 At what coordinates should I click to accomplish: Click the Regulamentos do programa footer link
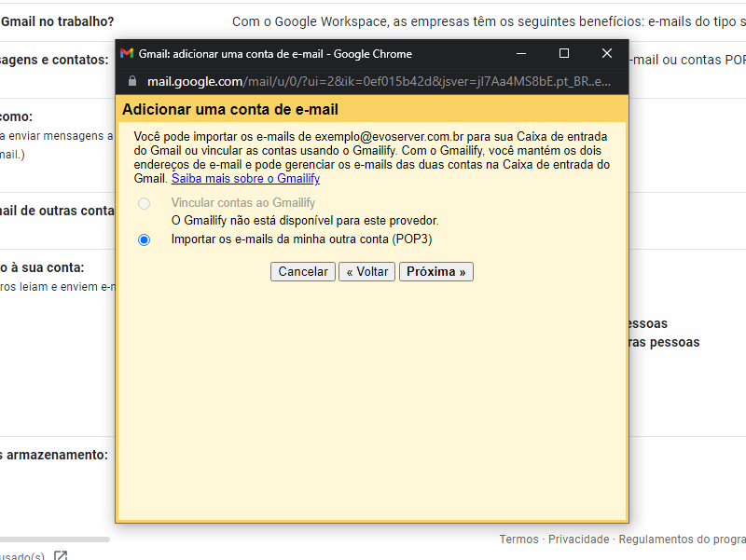pos(683,540)
